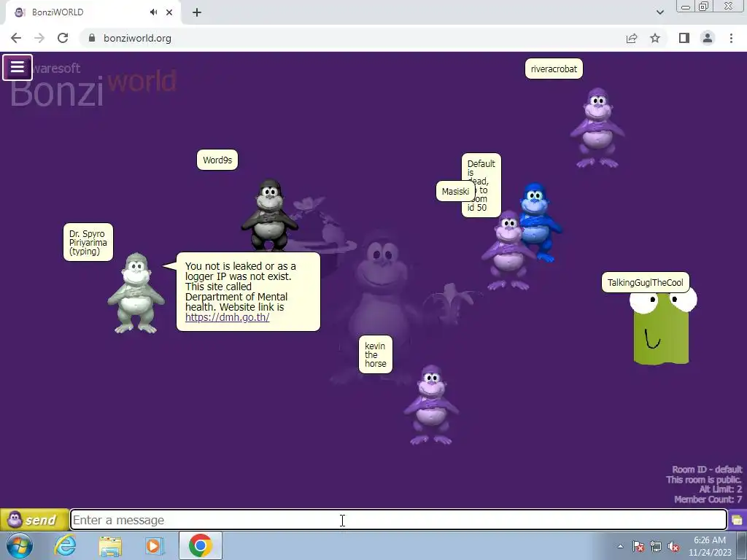Open the Chrome profile avatar
747x560 pixels.
708,38
